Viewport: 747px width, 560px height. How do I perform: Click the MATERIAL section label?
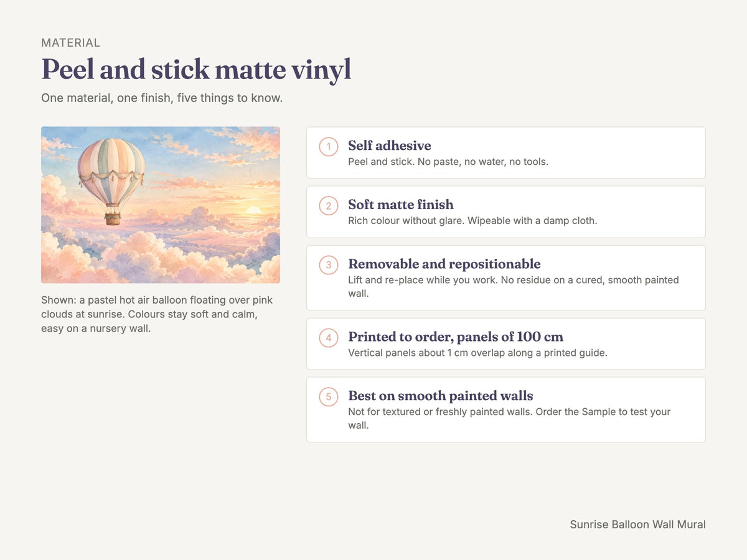pos(70,43)
